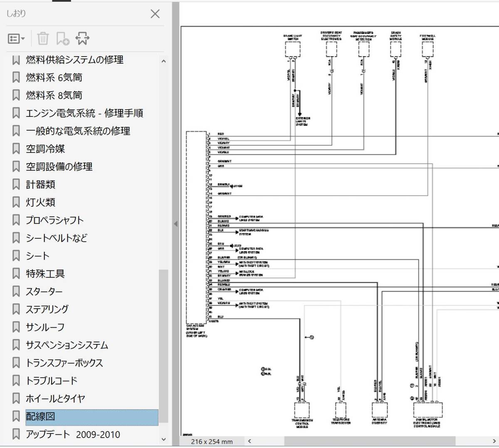Go to 空調冷媒 bookmark
499x448 pixels.
pos(45,149)
